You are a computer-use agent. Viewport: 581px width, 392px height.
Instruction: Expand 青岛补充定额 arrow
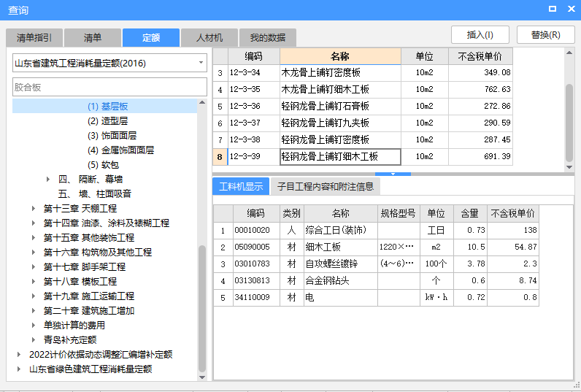[x=34, y=339]
